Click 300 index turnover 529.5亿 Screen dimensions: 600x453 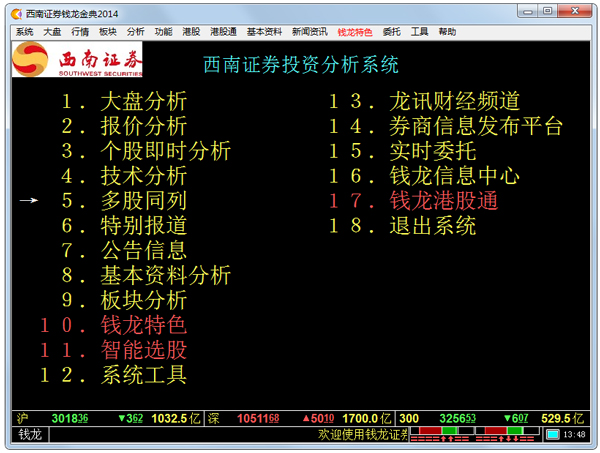coord(562,419)
